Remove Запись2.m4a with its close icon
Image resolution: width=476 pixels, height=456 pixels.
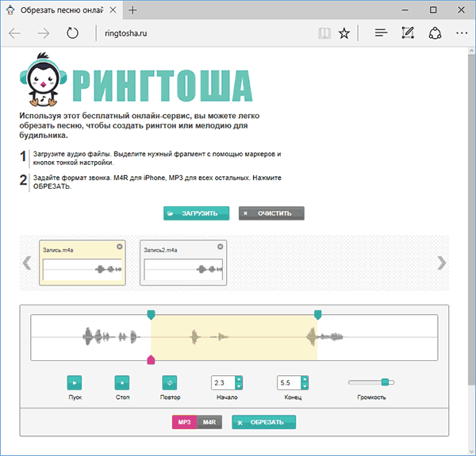[221, 247]
